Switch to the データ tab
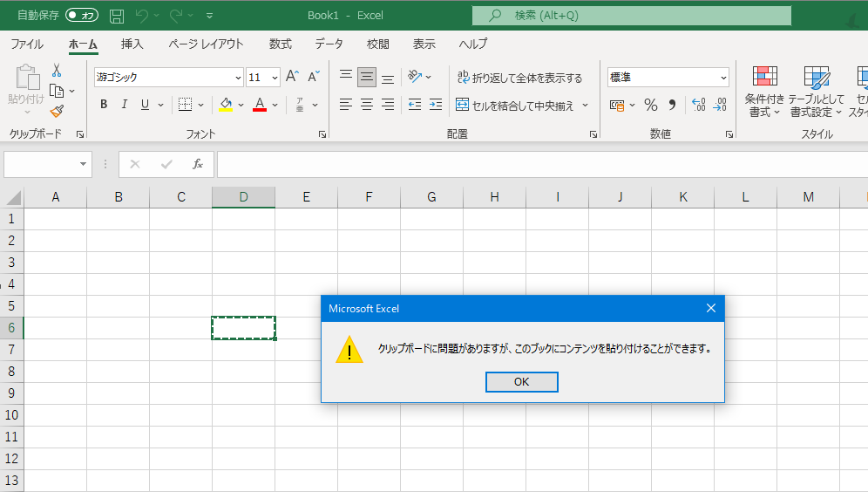This screenshot has width=868, height=492. pyautogui.click(x=329, y=44)
